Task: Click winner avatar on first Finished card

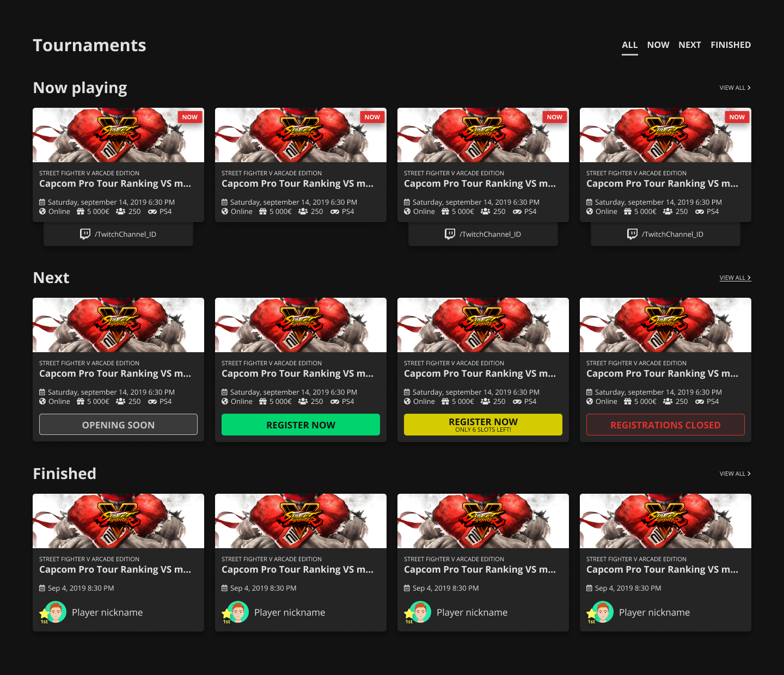Action: pos(55,612)
